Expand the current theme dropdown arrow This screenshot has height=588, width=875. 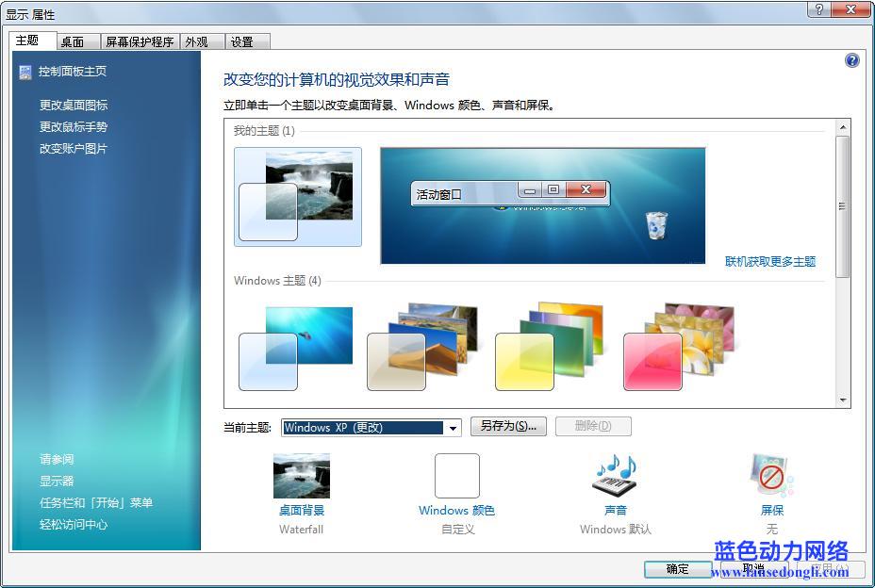453,428
